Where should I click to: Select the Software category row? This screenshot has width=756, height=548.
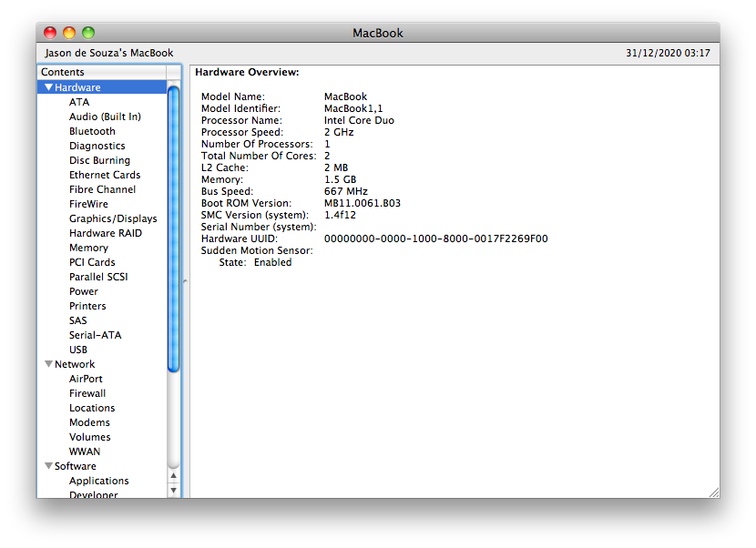(x=102, y=466)
